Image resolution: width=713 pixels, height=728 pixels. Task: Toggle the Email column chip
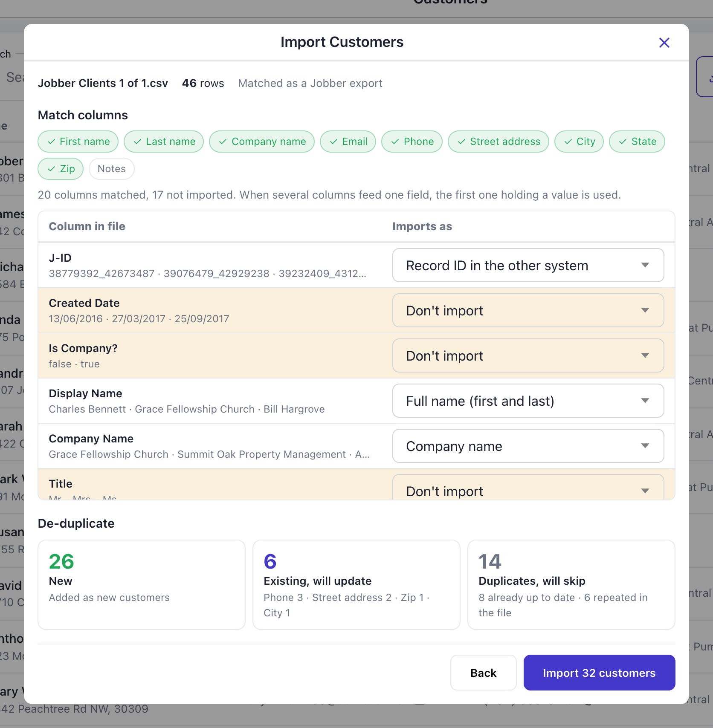[x=348, y=142]
